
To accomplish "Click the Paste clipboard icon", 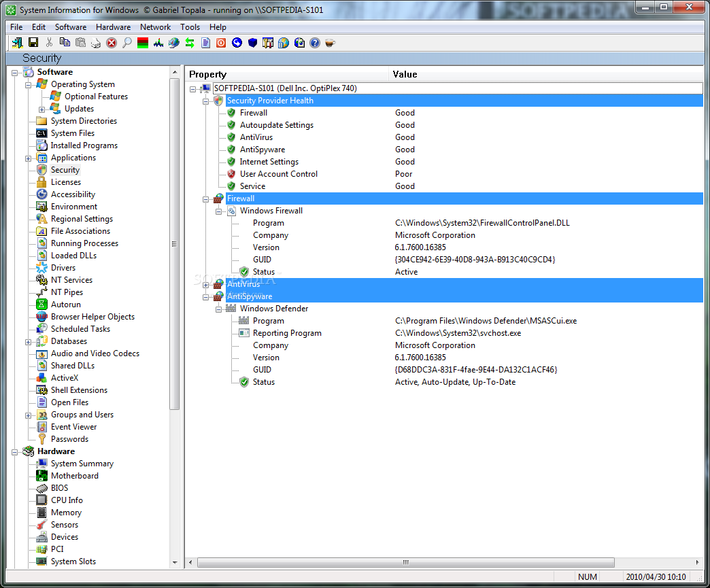I will click(x=80, y=43).
